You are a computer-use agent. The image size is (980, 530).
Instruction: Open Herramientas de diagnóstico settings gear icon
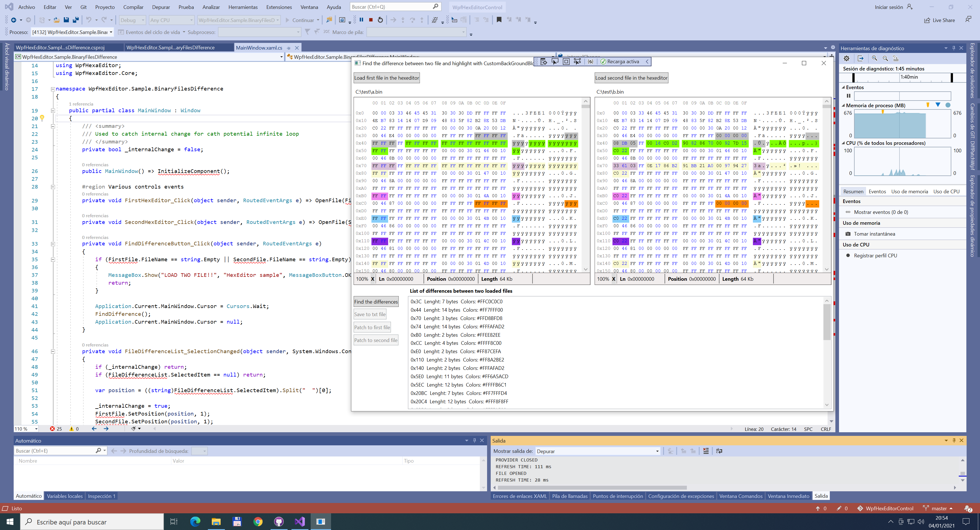click(x=846, y=58)
